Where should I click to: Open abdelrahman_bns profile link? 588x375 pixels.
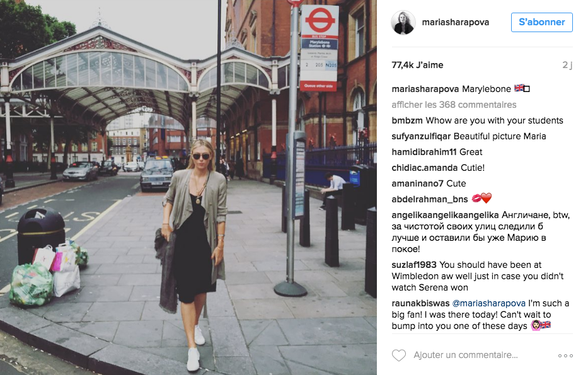pos(430,199)
